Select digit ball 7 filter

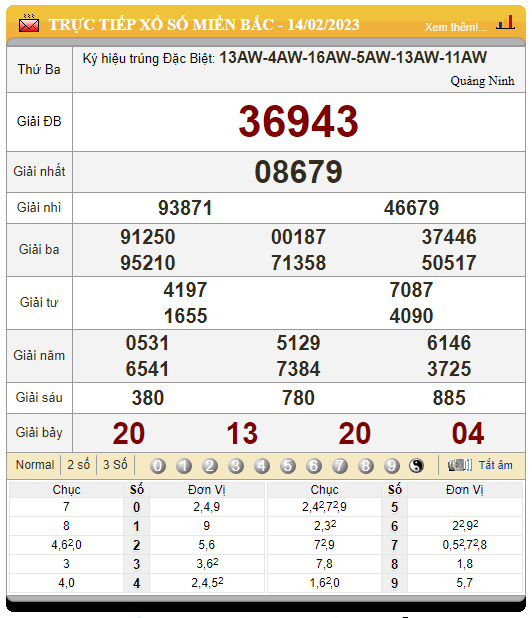340,466
